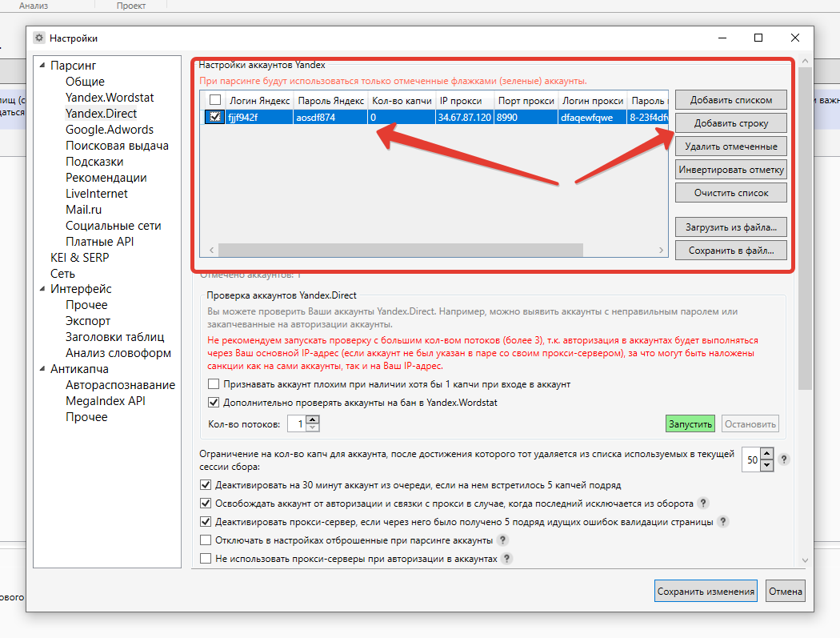This screenshot has width=840, height=638.
Task: Click Очистить список button
Action: 730,193
